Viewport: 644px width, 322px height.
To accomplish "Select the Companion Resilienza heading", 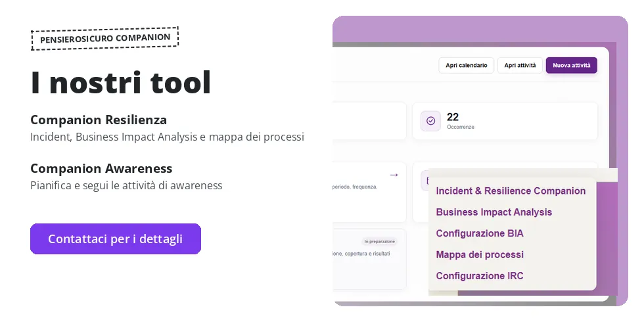I will 99,120.
